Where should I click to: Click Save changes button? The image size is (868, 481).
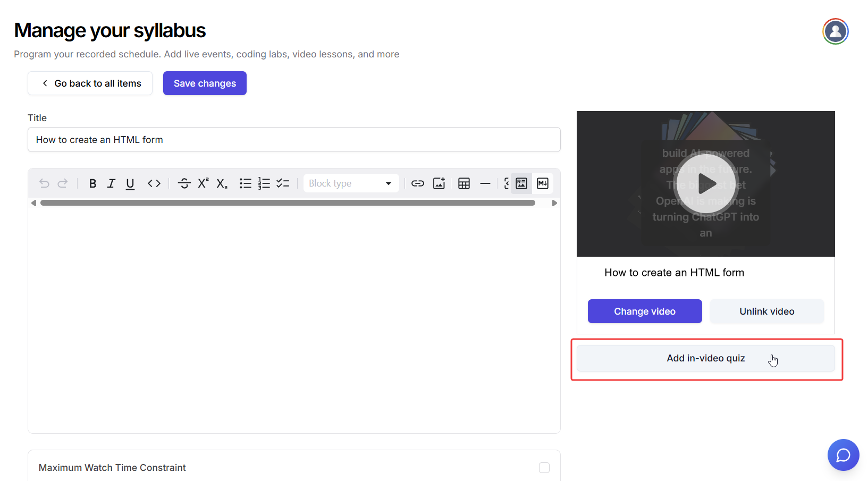coord(205,83)
